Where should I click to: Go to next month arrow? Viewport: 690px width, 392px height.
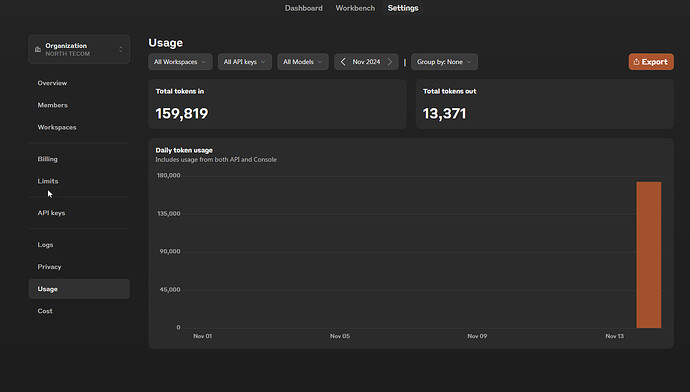point(389,62)
